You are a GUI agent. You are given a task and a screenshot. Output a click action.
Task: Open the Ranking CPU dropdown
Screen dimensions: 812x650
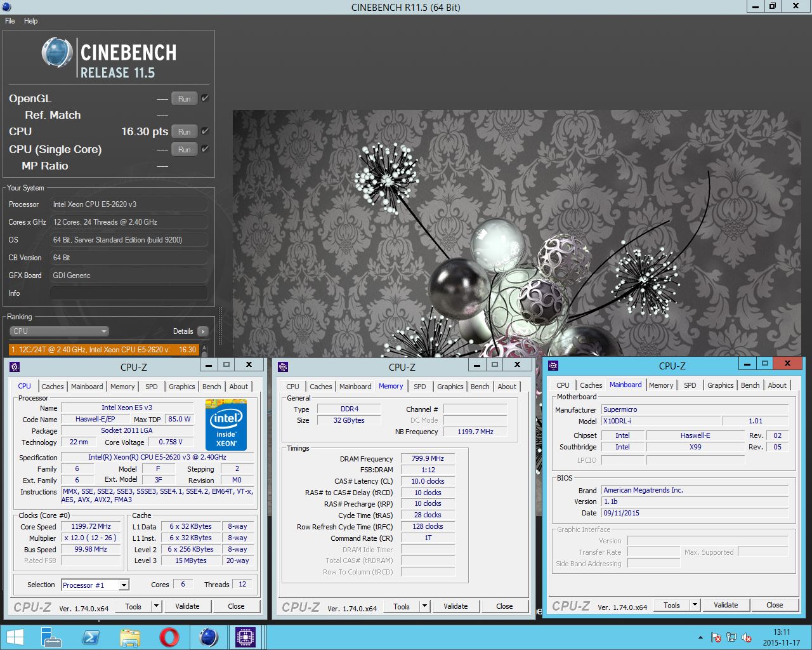coord(60,331)
